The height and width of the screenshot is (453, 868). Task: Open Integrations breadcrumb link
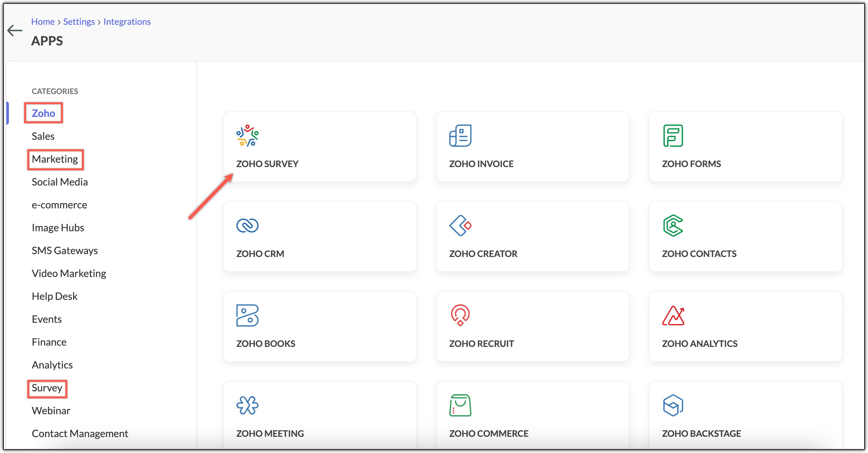(127, 22)
